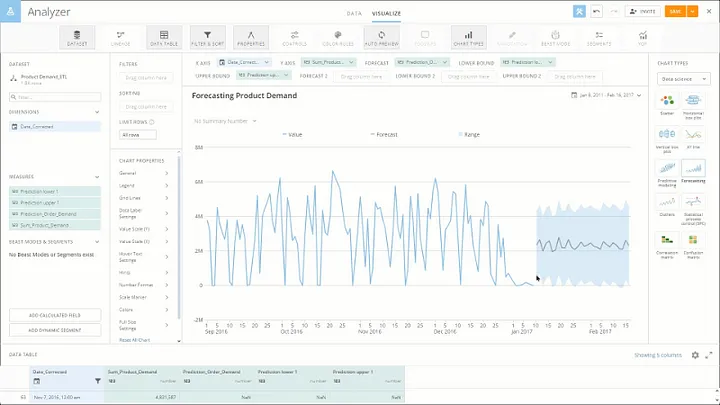Toggle the Dataset panel in toolbar
Image resolution: width=720 pixels, height=405 pixels.
pyautogui.click(x=77, y=37)
